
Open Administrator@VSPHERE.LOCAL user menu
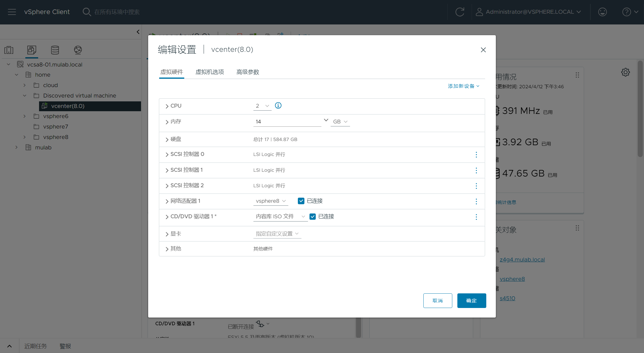click(529, 12)
